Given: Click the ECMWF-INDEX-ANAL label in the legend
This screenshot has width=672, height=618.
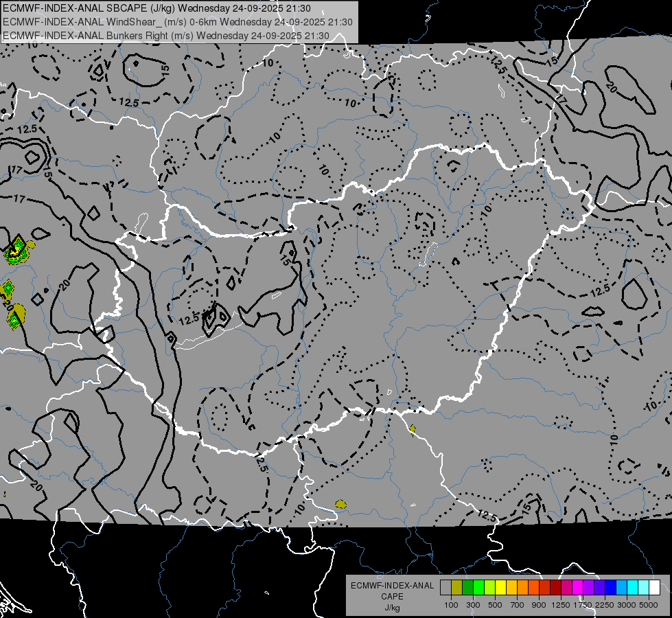Looking at the screenshot, I should click(x=392, y=586).
